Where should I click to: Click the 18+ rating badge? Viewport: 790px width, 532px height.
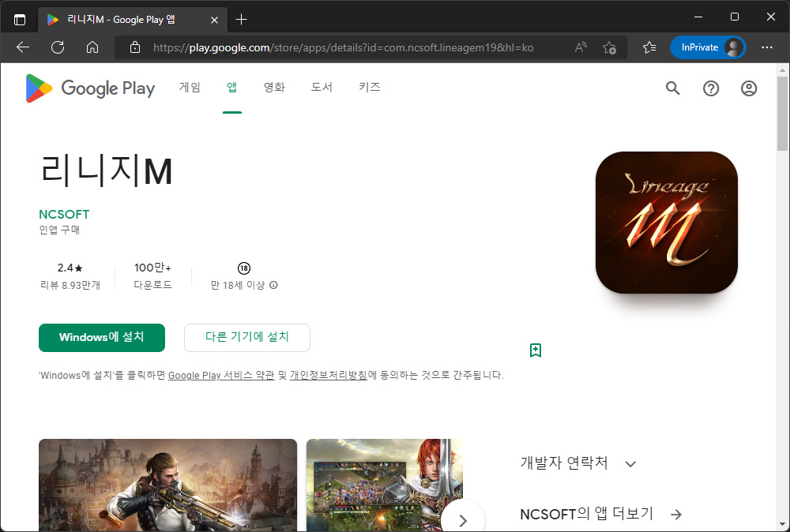click(244, 268)
